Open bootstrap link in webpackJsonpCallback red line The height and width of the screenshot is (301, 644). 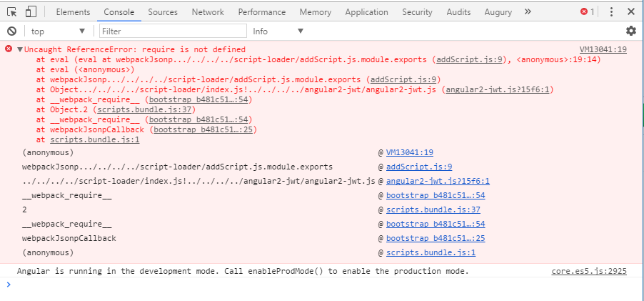203,130
